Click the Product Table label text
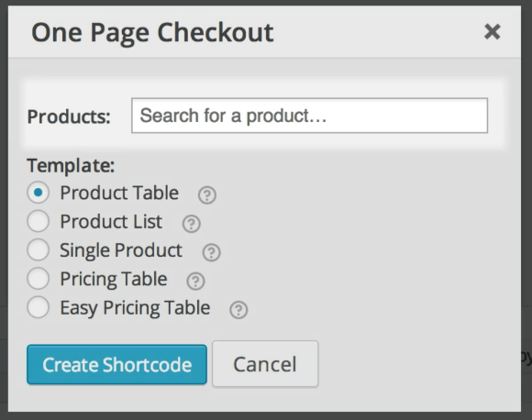 [x=119, y=193]
